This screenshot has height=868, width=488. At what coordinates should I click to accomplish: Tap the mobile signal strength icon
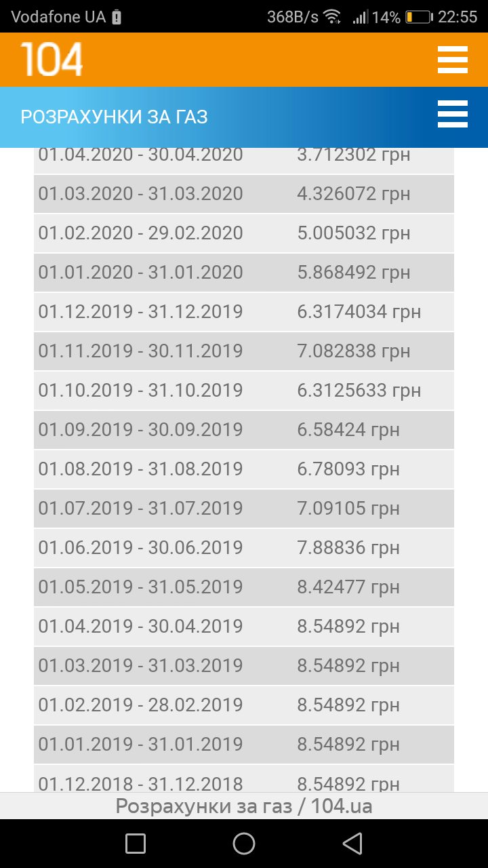[360, 17]
